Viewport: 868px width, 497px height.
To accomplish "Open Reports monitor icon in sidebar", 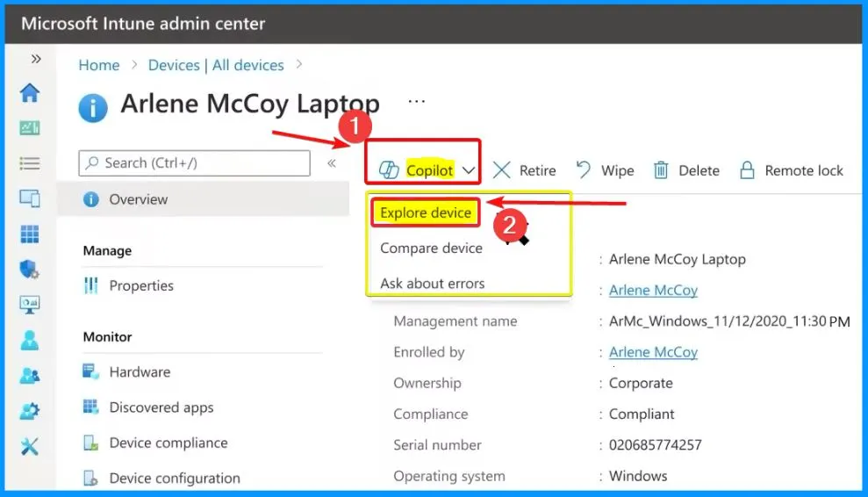I will 30,305.
